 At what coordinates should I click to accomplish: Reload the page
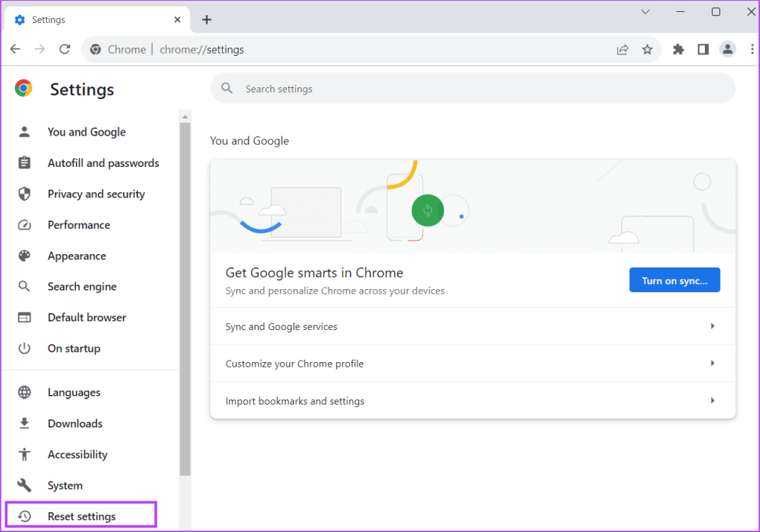coord(65,49)
